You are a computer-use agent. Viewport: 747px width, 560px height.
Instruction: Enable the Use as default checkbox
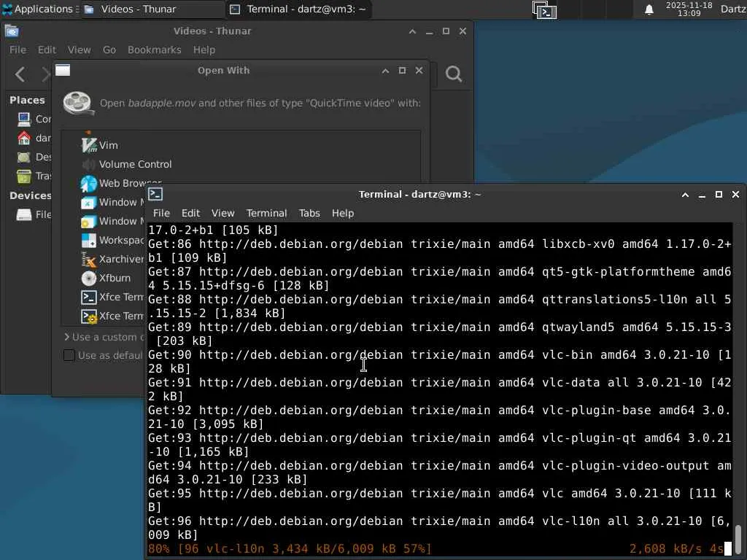point(69,355)
